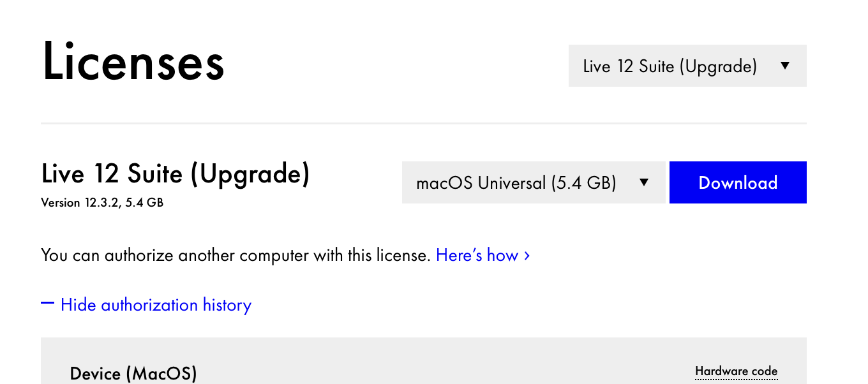The height and width of the screenshot is (384, 868).
Task: Open the macOS Universal installer dropdown
Action: click(x=517, y=183)
